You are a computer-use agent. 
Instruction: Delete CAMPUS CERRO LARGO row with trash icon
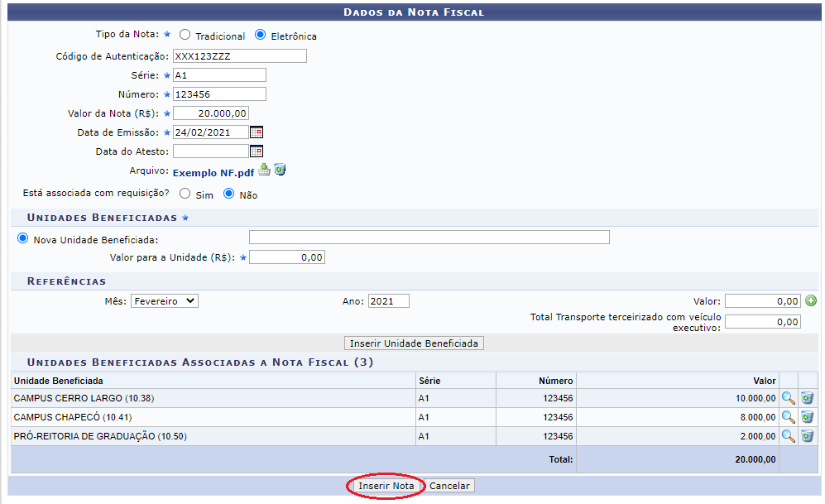point(807,398)
